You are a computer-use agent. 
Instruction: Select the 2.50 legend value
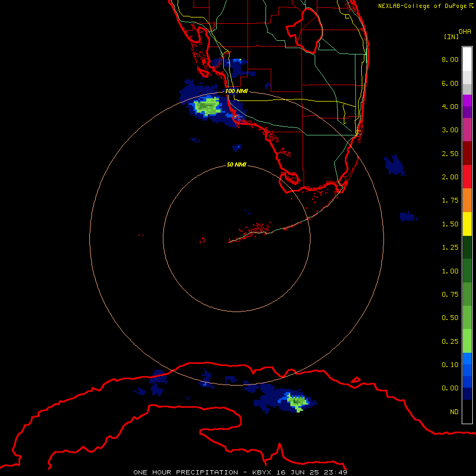450,153
